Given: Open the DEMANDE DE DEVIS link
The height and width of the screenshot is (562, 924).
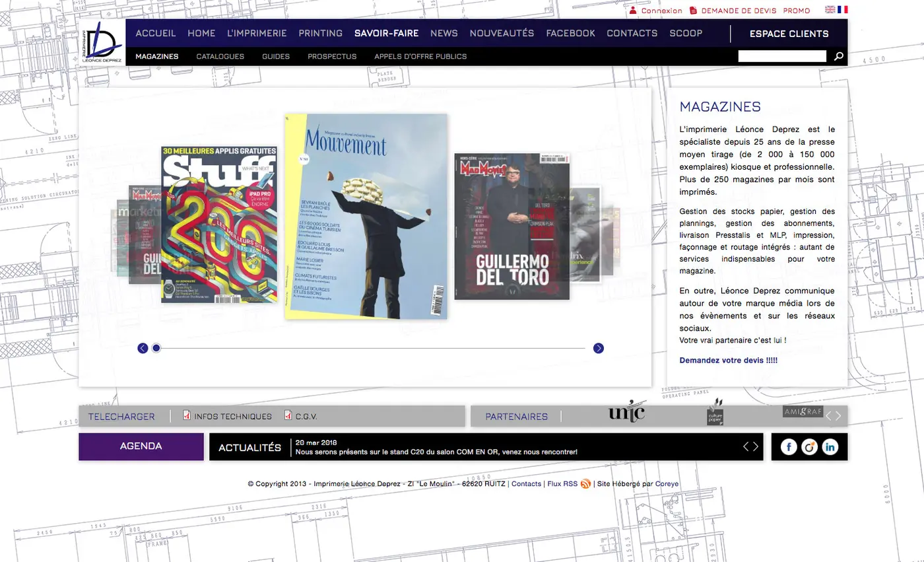Looking at the screenshot, I should pos(739,11).
